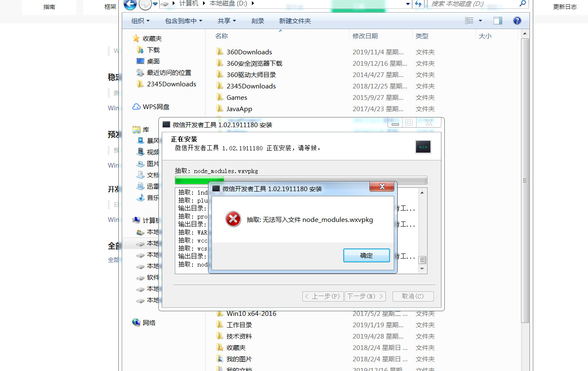Click the installation progress bar
This screenshot has width=588, height=371.
click(x=301, y=180)
